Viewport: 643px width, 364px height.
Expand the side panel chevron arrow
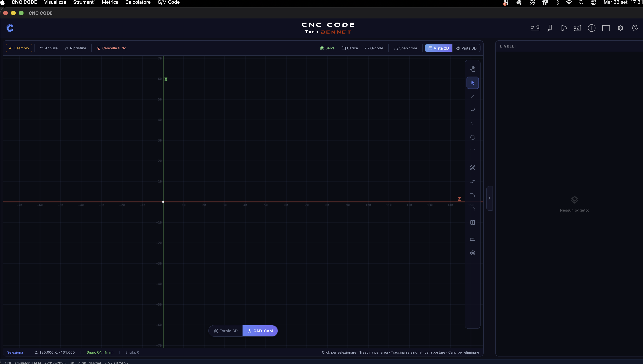click(489, 198)
